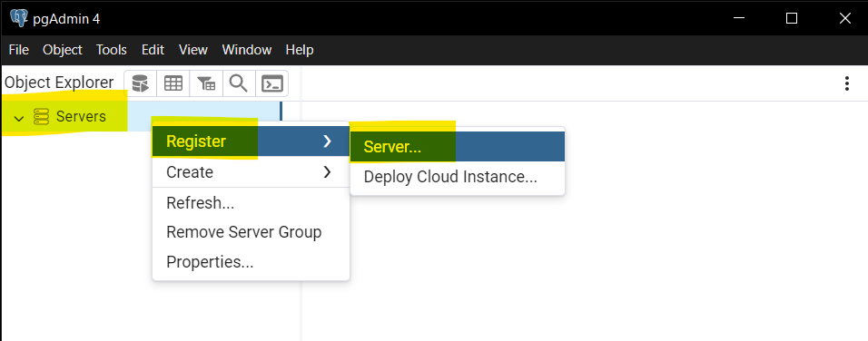Open the Object menu
The image size is (868, 341).
[62, 50]
